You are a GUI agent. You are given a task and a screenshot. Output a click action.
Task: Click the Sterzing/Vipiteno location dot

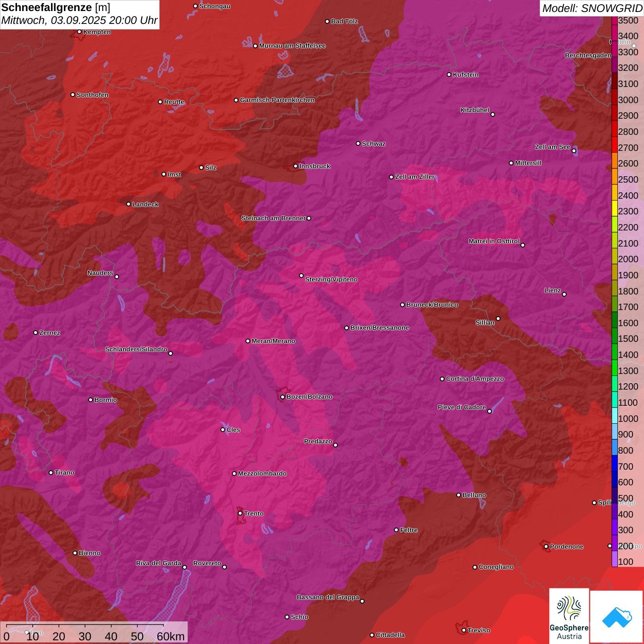[x=301, y=276]
